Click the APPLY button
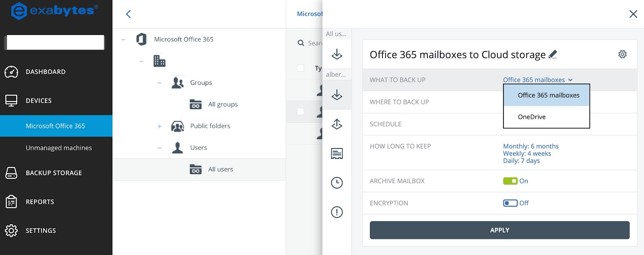This screenshot has height=255, width=644. (500, 230)
